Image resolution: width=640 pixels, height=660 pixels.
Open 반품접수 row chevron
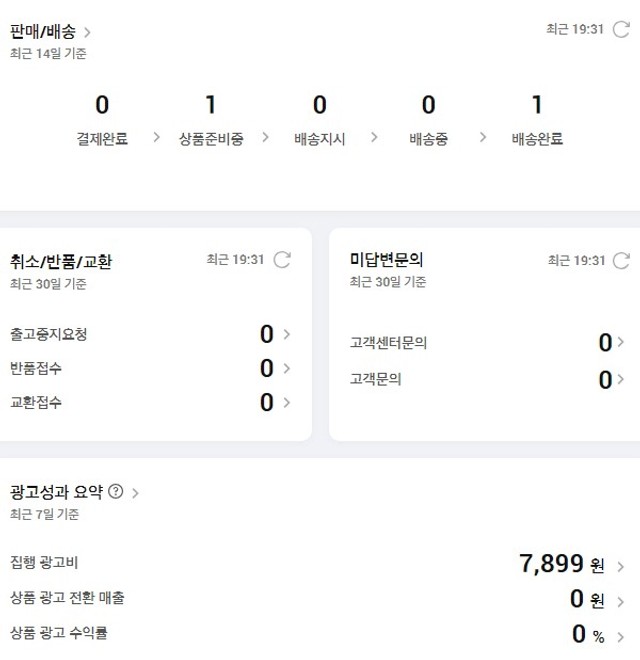[287, 368]
